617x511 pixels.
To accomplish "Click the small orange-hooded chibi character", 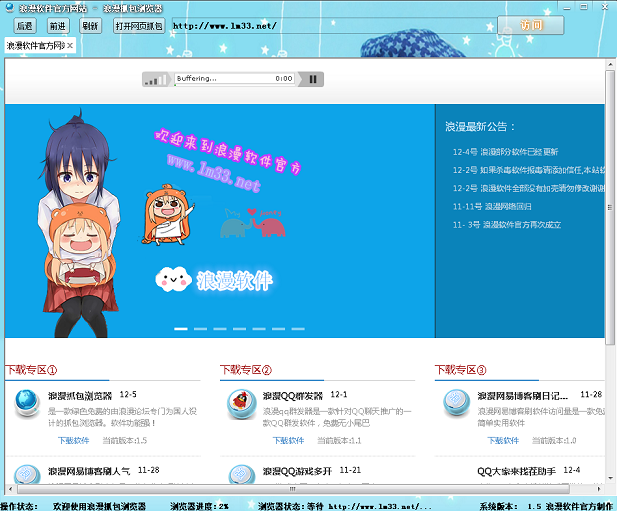I will point(167,214).
